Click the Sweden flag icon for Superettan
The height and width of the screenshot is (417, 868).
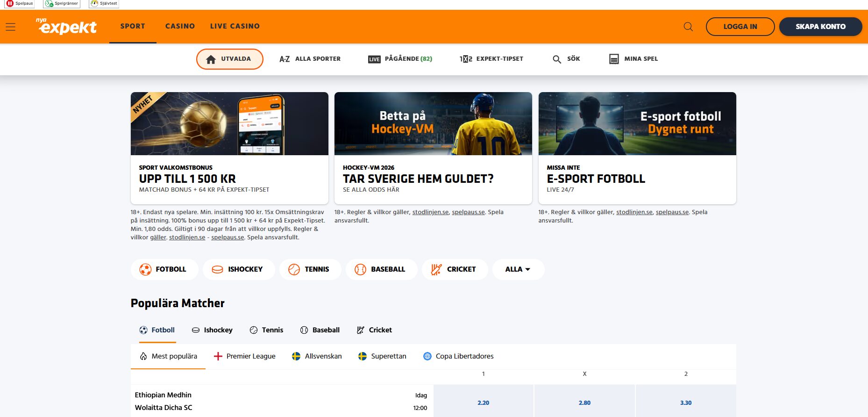tap(363, 356)
